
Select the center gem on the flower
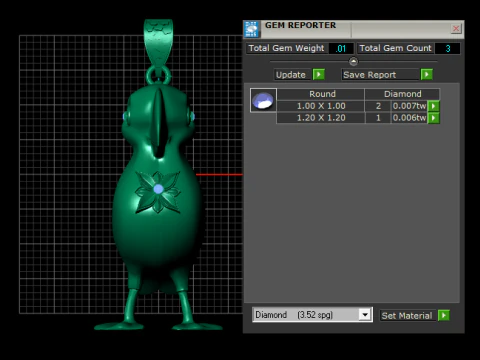158,189
